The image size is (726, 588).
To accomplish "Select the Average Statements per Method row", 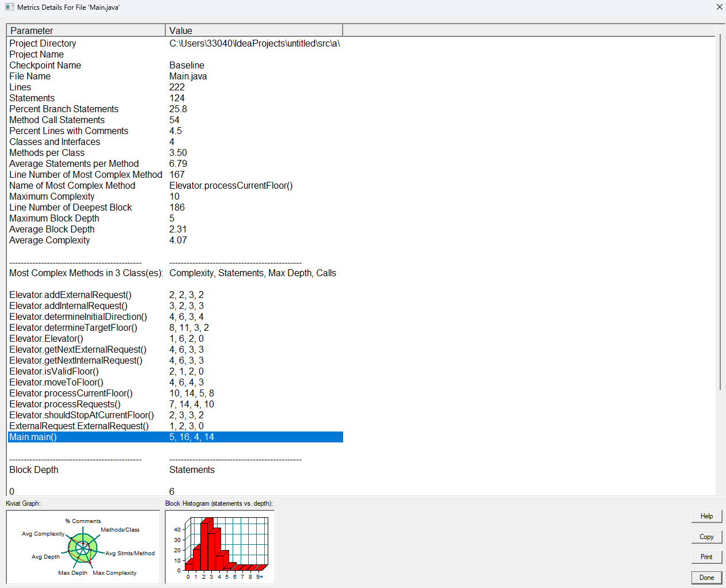I will point(176,164).
